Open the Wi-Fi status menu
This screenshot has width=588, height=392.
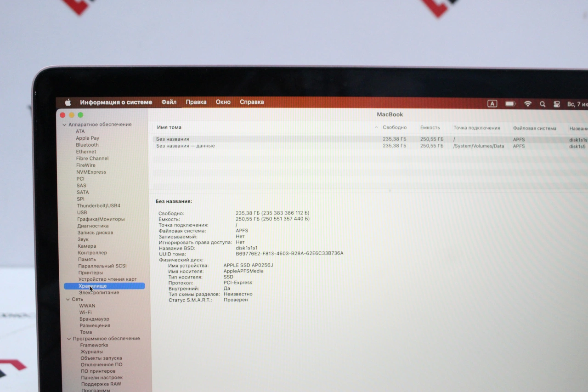528,104
